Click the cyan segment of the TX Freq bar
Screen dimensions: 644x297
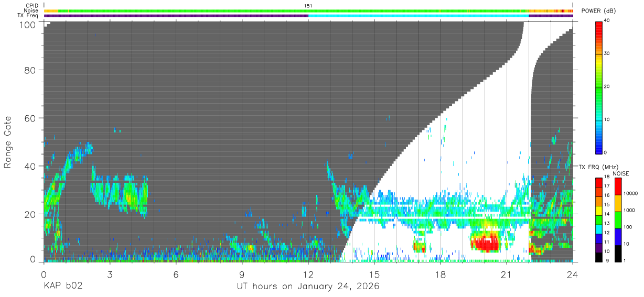[418, 16]
